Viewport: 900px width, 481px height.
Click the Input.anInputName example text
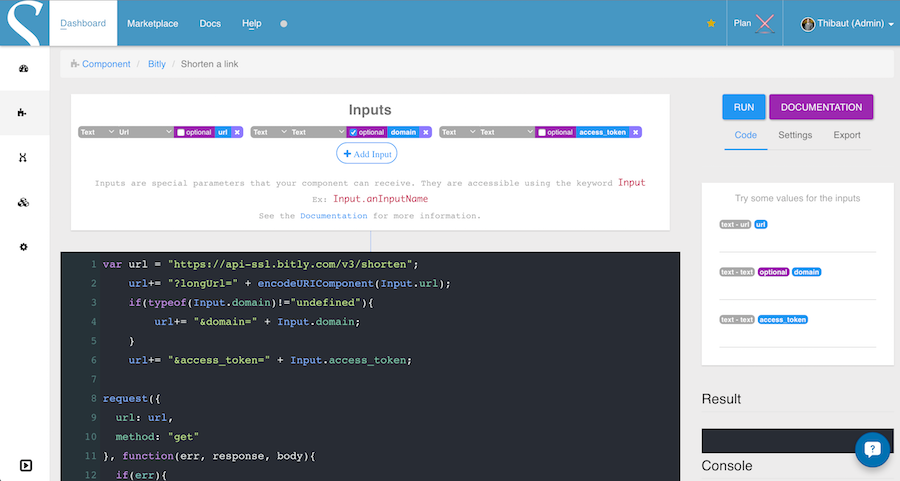coord(381,199)
